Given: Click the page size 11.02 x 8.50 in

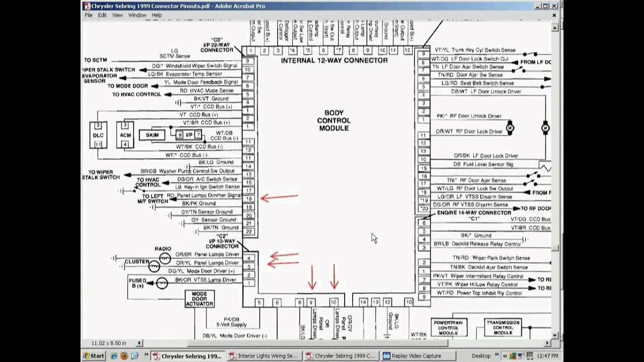Looking at the screenshot, I should point(109,343).
